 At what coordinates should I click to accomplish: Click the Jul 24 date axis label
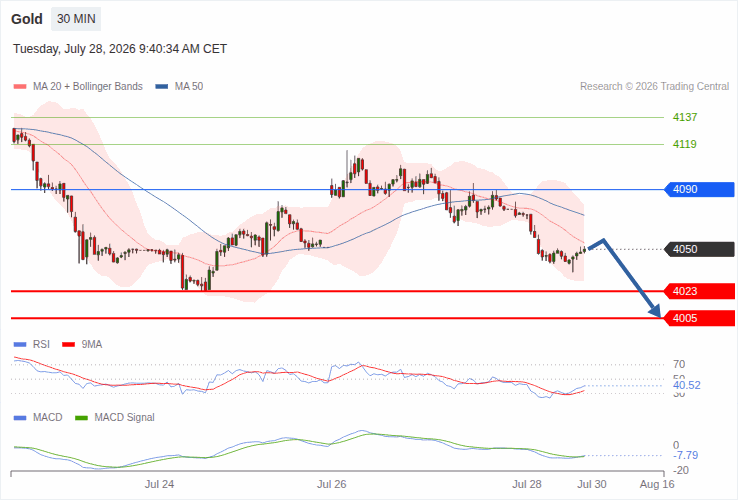tap(159, 484)
